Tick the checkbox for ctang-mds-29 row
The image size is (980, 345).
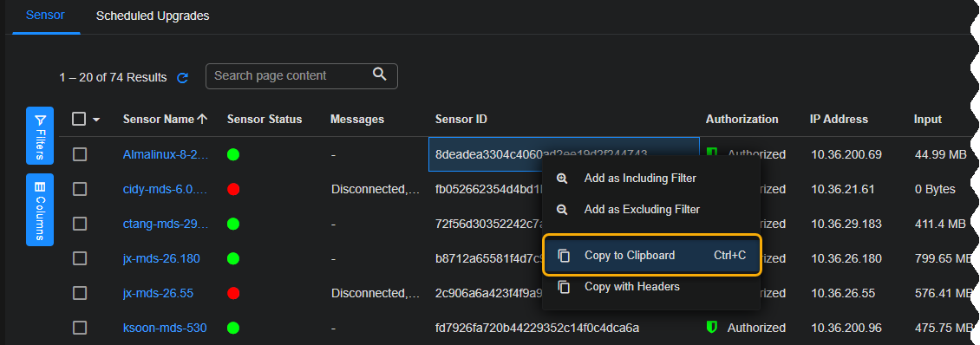click(80, 224)
